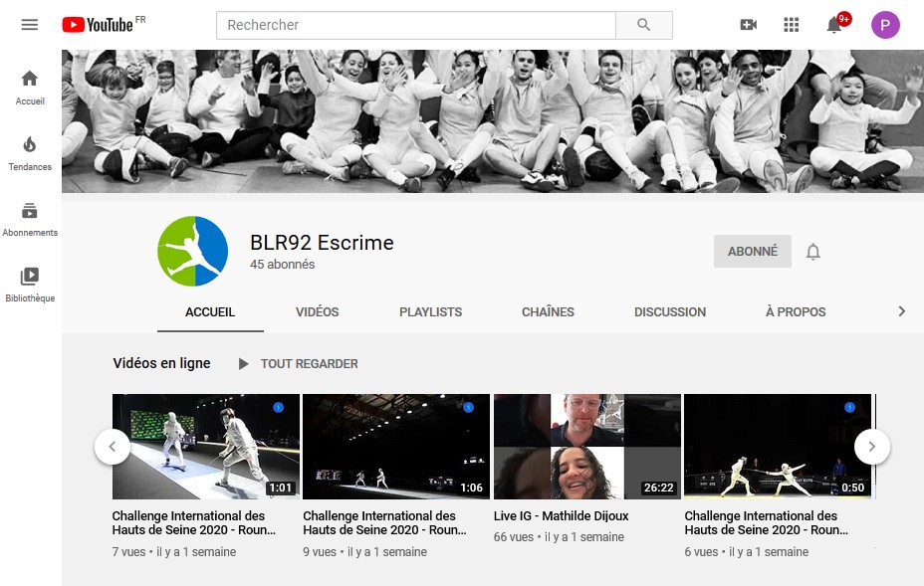924x586 pixels.
Task: Click the YouTube FR logo
Action: pos(104,24)
